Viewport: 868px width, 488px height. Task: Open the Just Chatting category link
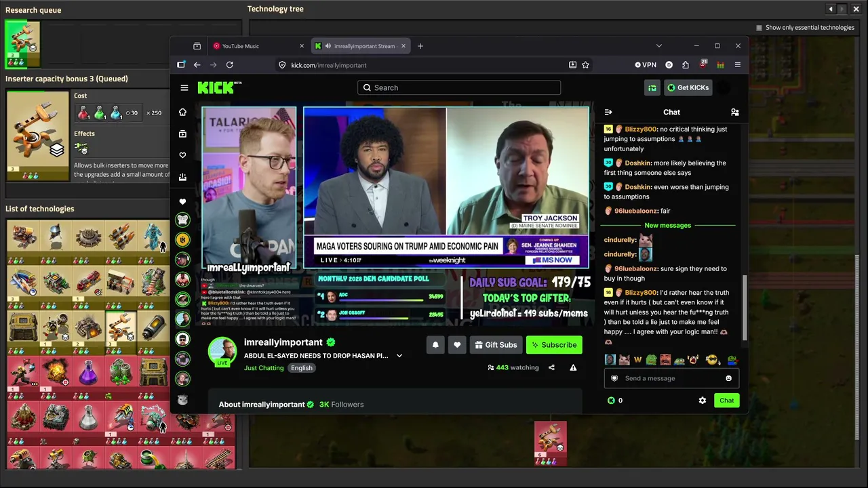click(264, 368)
